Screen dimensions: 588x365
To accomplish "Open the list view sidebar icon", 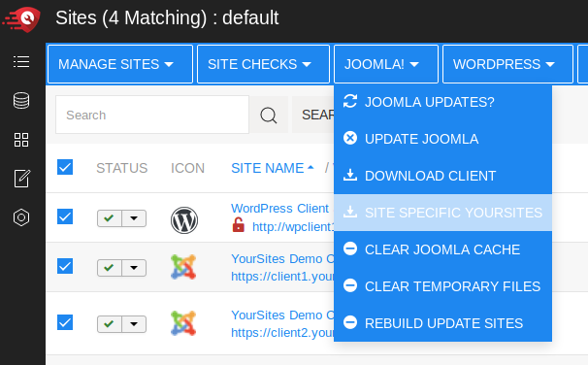I will 21,61.
